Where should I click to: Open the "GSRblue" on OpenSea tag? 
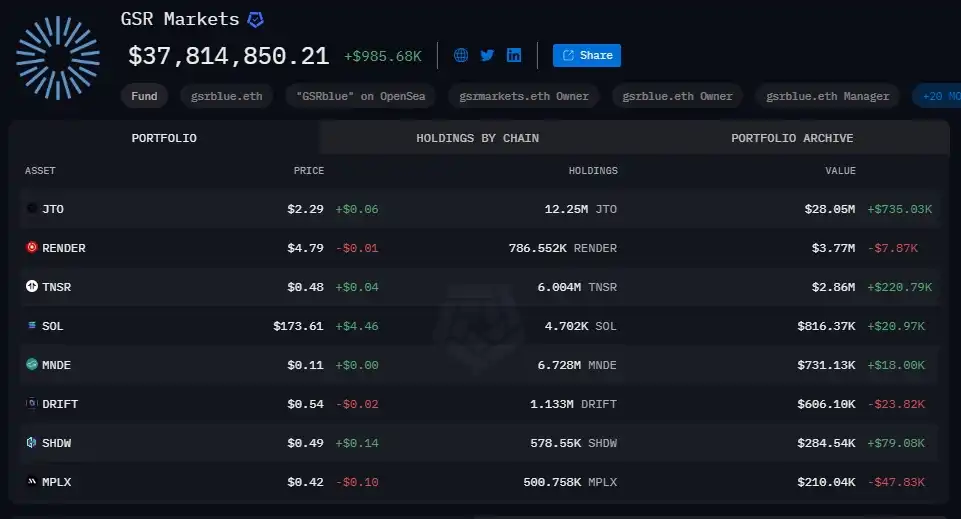point(360,96)
